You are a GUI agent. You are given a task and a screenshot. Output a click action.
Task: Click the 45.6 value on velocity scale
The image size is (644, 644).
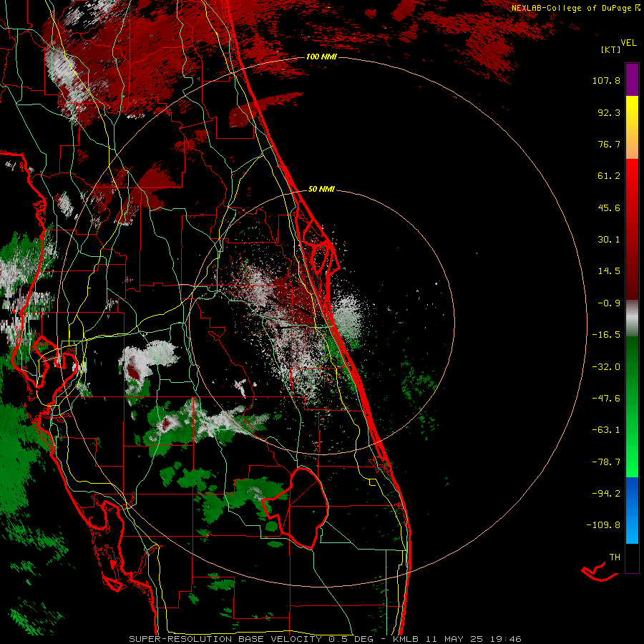(609, 208)
